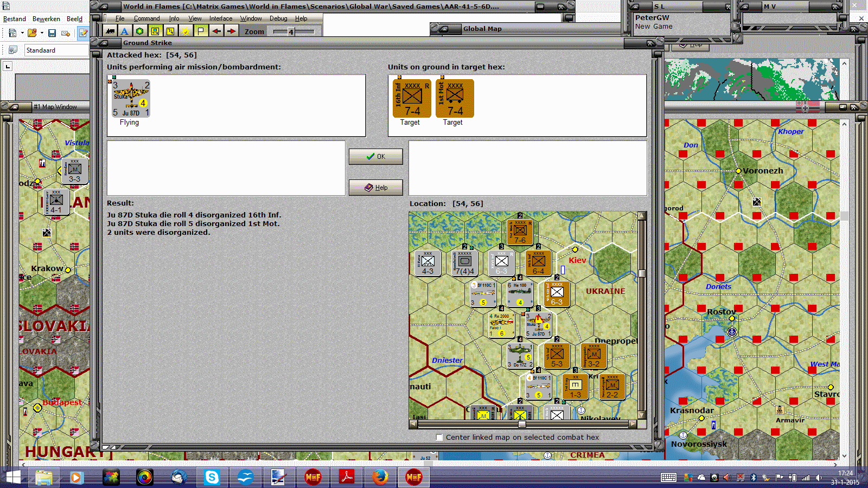Open the Bewerken menu

click(46, 19)
